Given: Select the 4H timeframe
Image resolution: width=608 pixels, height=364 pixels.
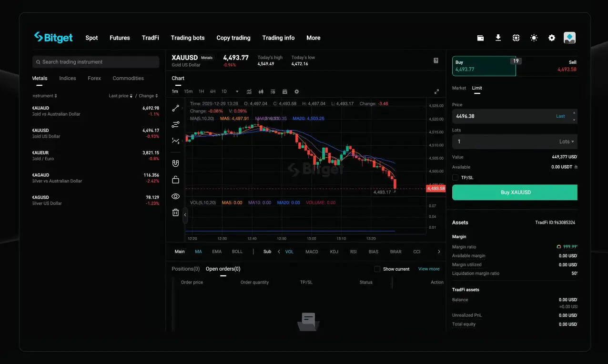Looking at the screenshot, I should point(213,91).
